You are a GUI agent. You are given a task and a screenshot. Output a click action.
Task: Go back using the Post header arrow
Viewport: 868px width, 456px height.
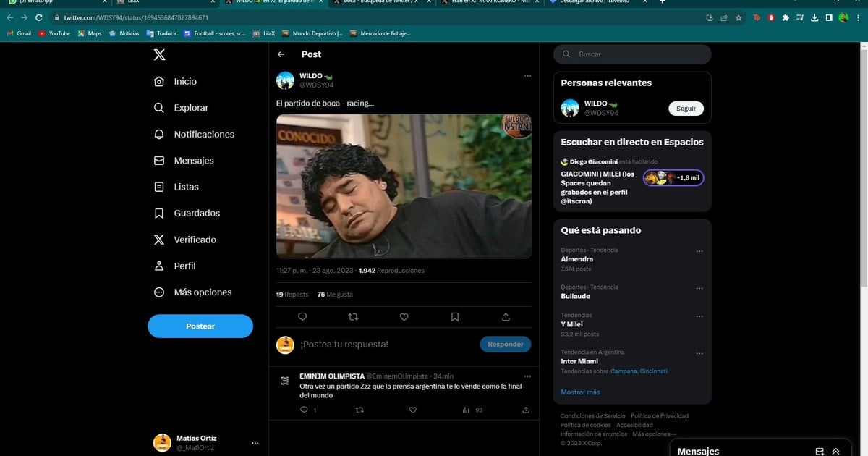[x=281, y=54]
